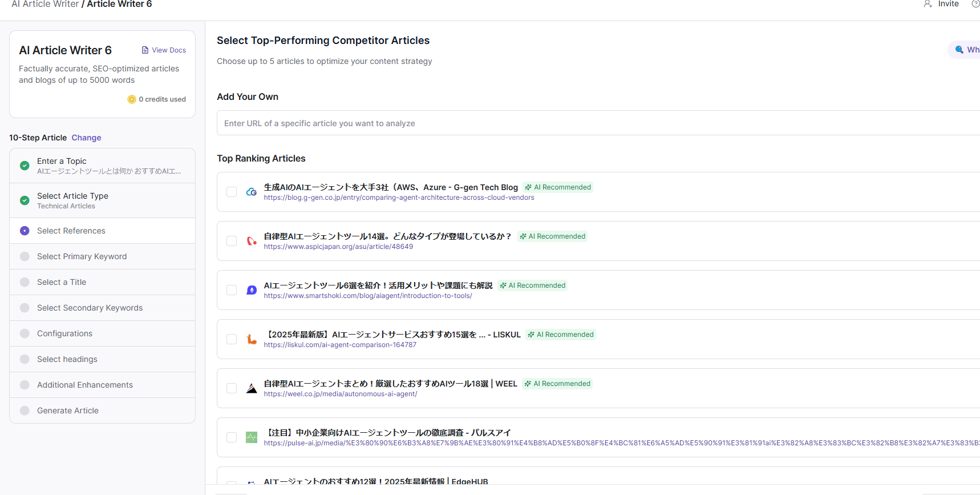
Task: Open the Select headings step
Action: point(103,359)
